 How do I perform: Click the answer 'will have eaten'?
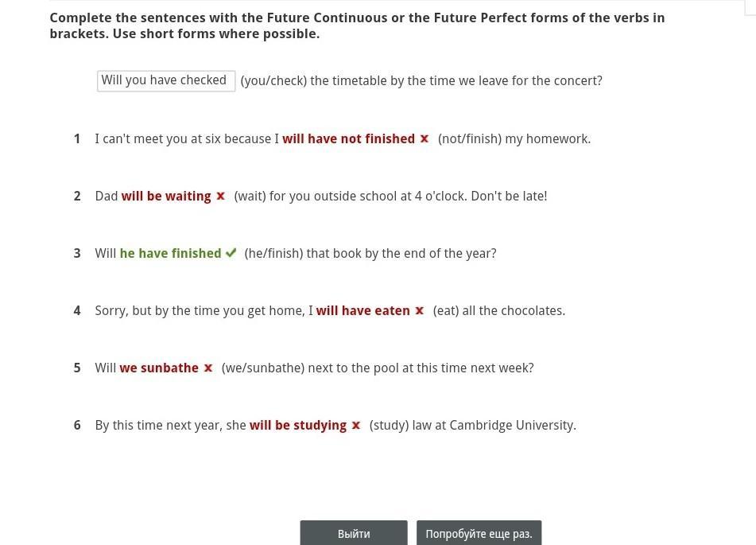(362, 310)
